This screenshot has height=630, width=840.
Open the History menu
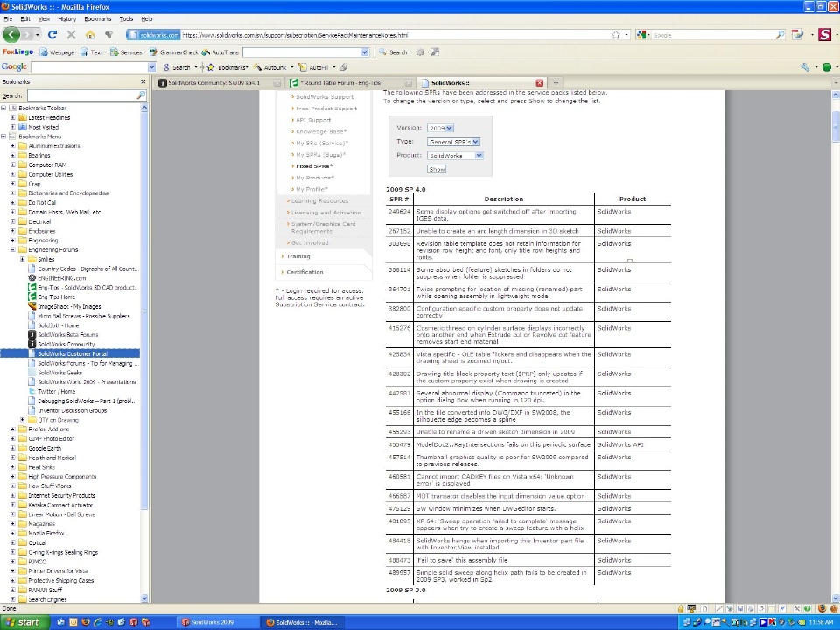click(x=67, y=18)
